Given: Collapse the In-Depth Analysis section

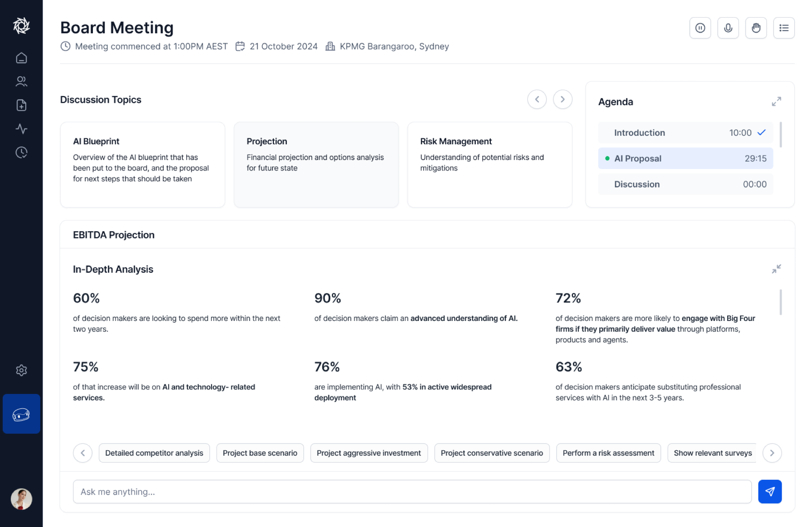Looking at the screenshot, I should coord(776,269).
